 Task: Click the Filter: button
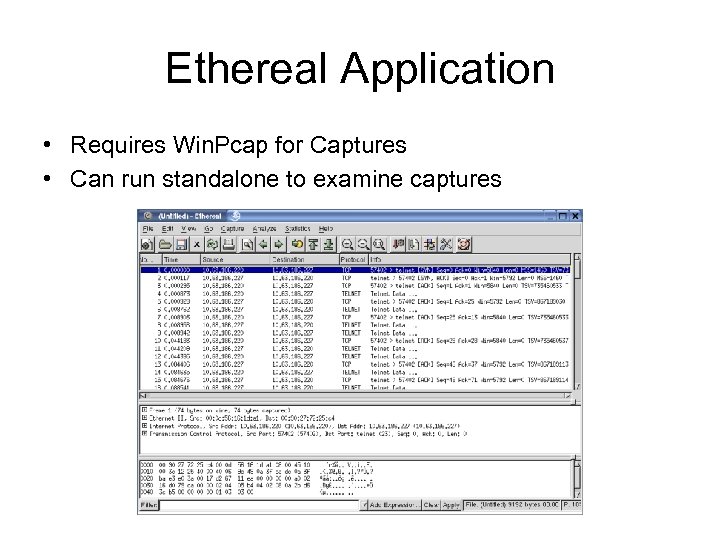[149, 505]
